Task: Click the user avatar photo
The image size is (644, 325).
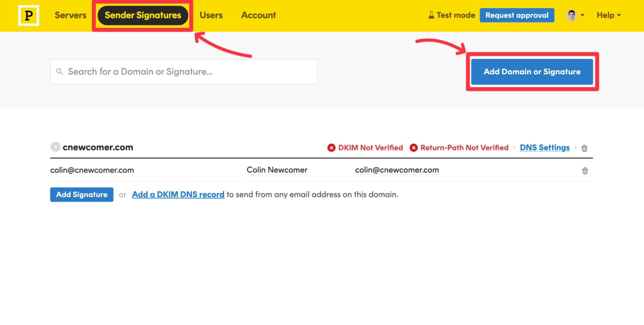Action: click(571, 15)
